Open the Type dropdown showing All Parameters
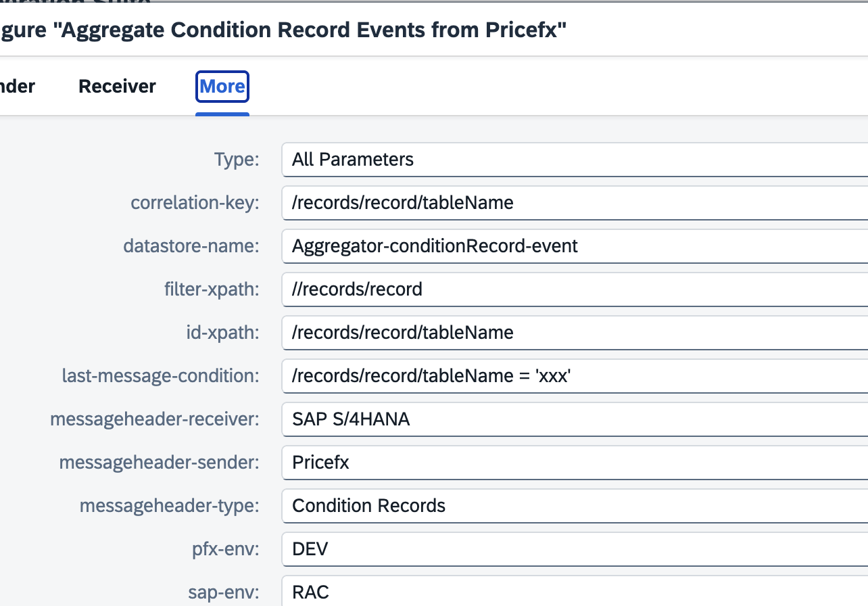 [x=575, y=160]
